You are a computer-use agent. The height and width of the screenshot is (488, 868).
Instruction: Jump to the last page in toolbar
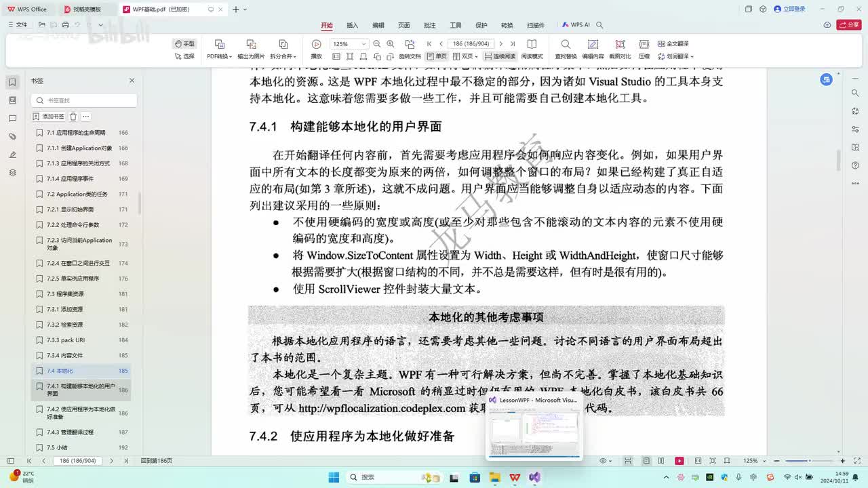pos(513,43)
